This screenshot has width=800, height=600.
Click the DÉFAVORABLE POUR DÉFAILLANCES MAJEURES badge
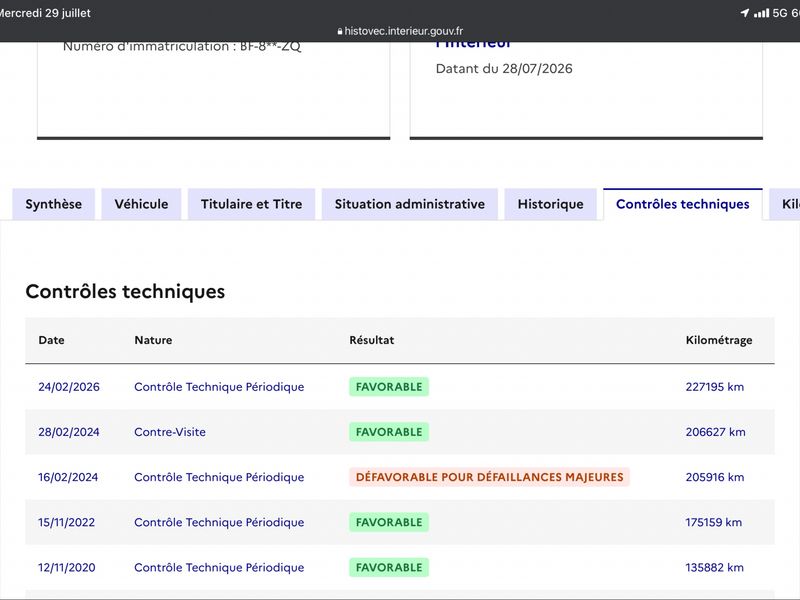(489, 477)
